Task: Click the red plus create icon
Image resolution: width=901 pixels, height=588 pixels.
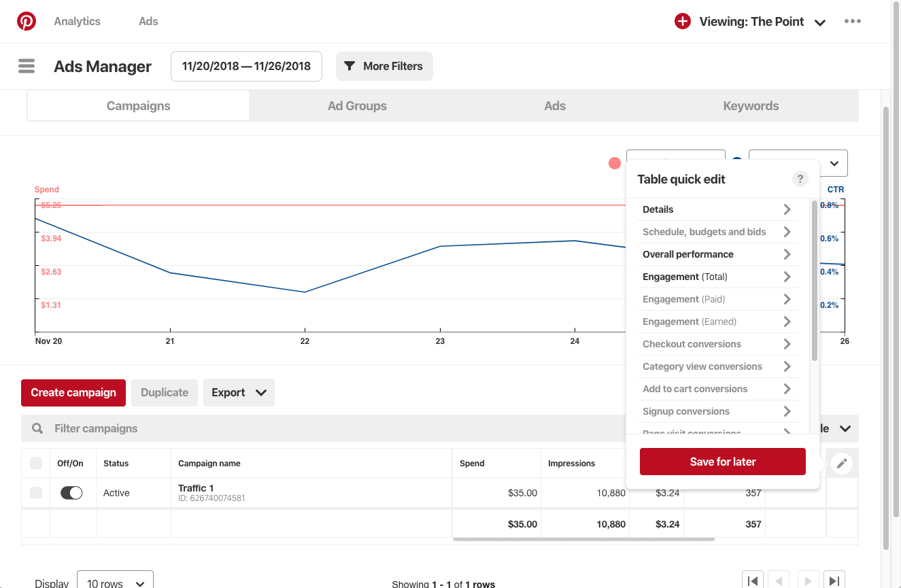Action: [682, 21]
